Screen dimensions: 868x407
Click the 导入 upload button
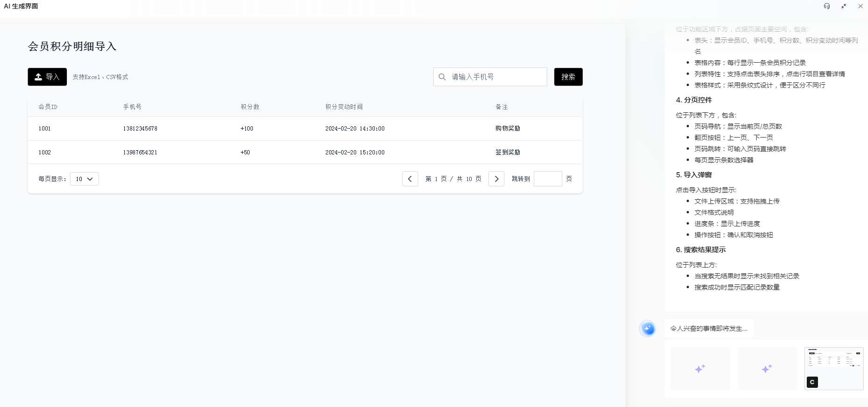[x=47, y=77]
